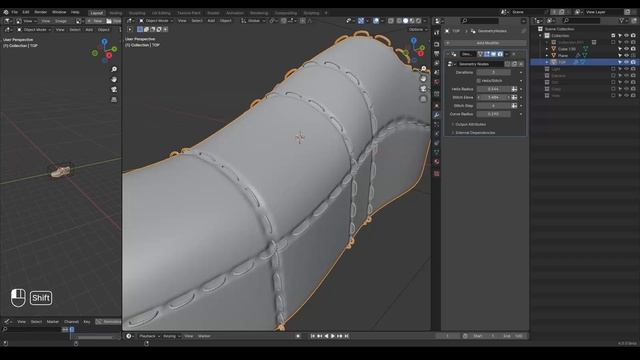Expand the Plane object in outliner
640x360 pixels.
point(547,56)
